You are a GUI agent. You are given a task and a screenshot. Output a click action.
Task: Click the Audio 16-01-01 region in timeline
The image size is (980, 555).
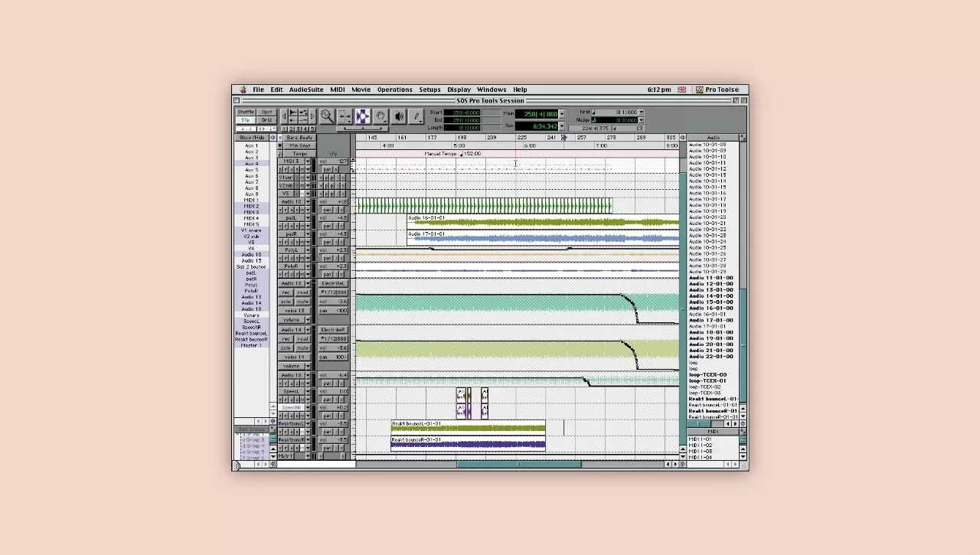click(543, 221)
